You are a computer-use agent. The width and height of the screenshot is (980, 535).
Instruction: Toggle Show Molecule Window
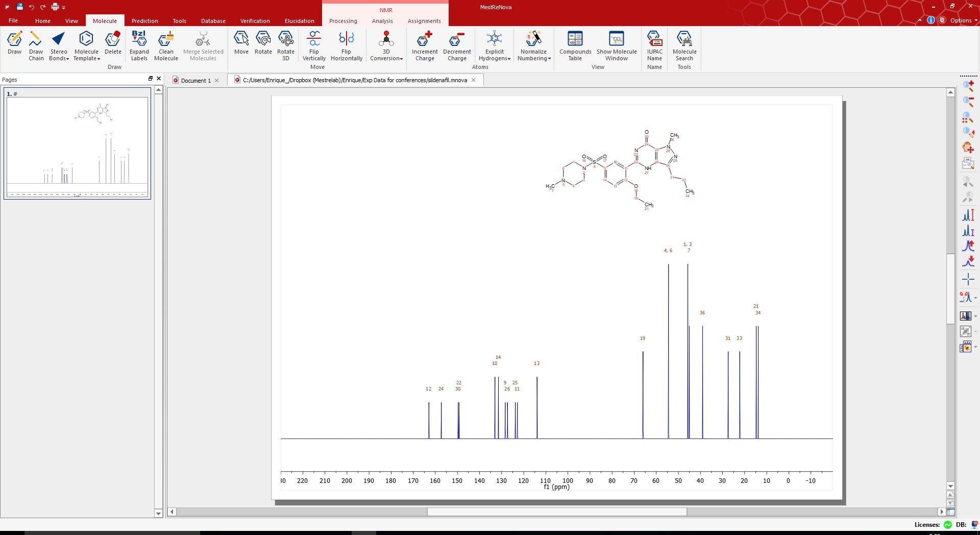617,46
